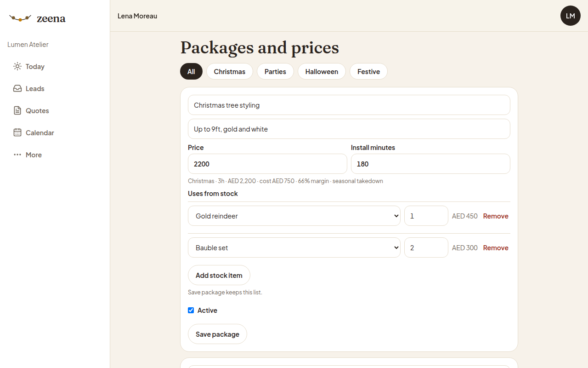Open the Gold reindeer stock dropdown
This screenshot has height=368, width=588.
coord(294,216)
